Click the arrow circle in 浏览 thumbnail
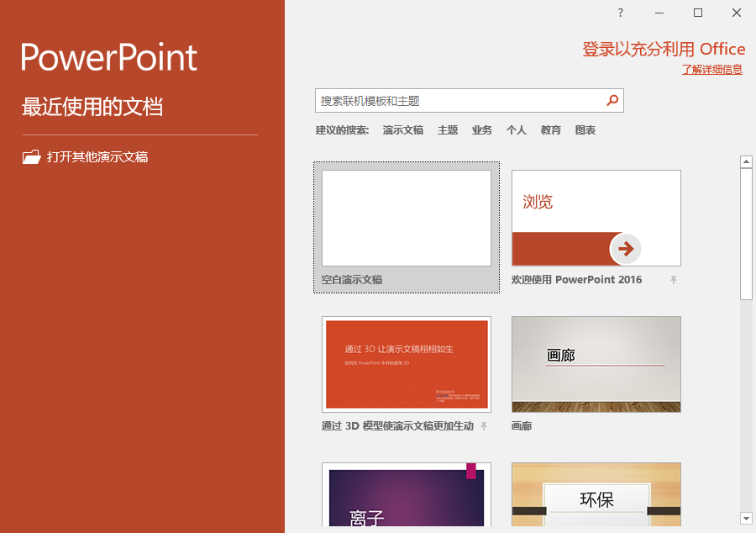Viewport: 756px width, 533px height. pyautogui.click(x=625, y=249)
